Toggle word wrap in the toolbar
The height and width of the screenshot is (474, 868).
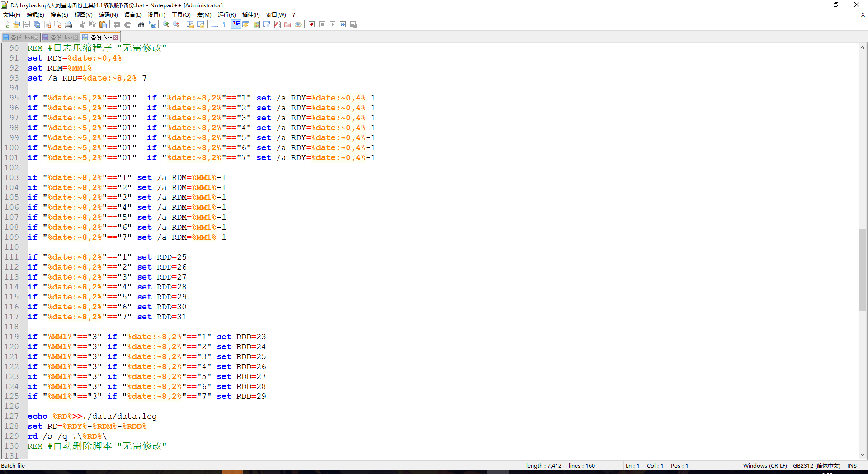(215, 24)
